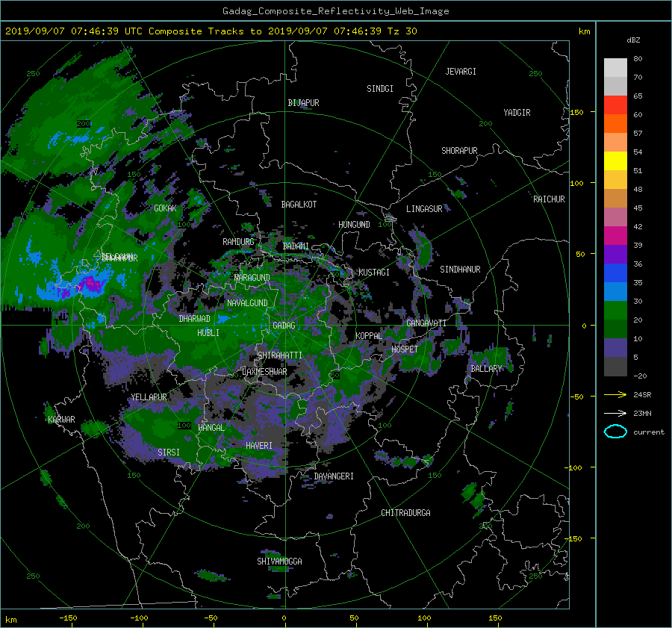Image resolution: width=672 pixels, height=628 pixels.
Task: Click the SINDHANUR city label
Action: pyautogui.click(x=460, y=270)
